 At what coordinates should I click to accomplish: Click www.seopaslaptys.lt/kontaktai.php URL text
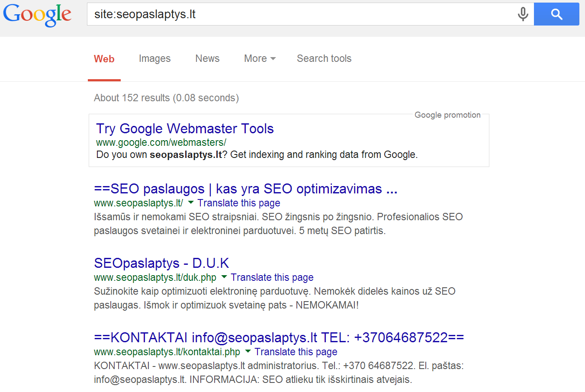click(167, 352)
